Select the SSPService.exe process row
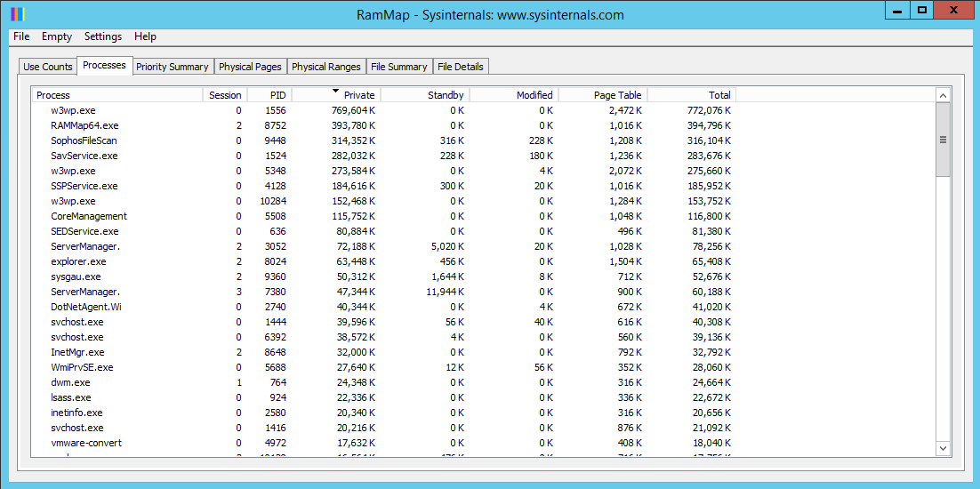The image size is (980, 489). click(384, 186)
